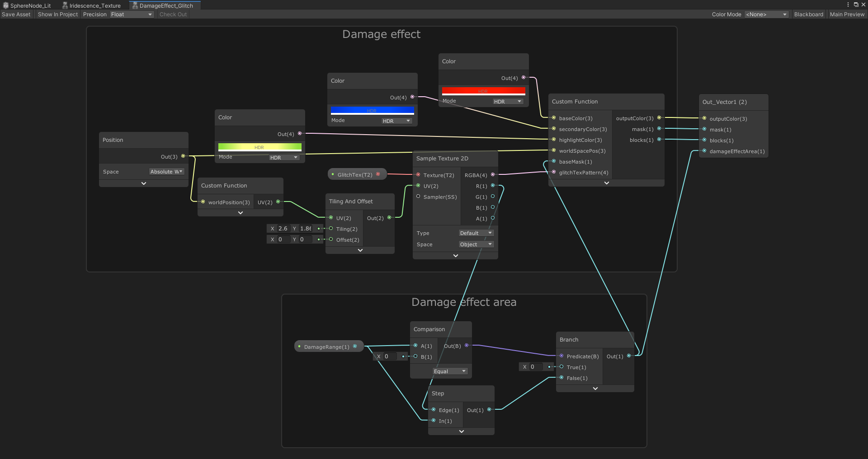Screen dimensions: 868x459
Task: Click the damageEffectArea(1) input port
Action: click(704, 151)
